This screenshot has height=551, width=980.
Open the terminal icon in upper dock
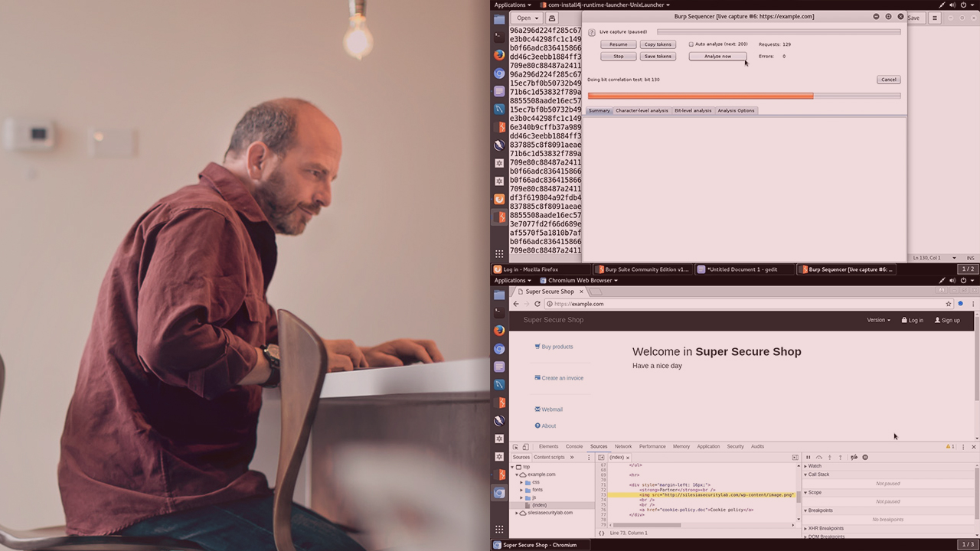499,37
